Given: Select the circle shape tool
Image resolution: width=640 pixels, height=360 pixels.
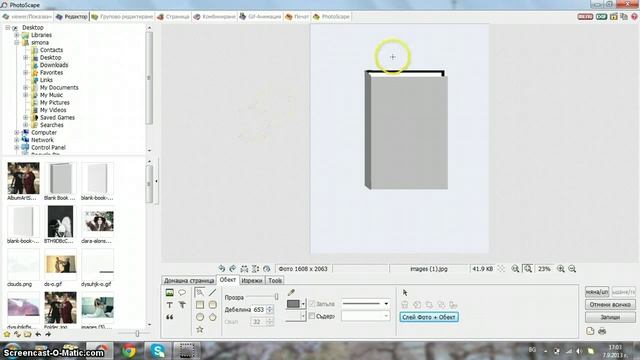Looking at the screenshot, I should [x=200, y=317].
